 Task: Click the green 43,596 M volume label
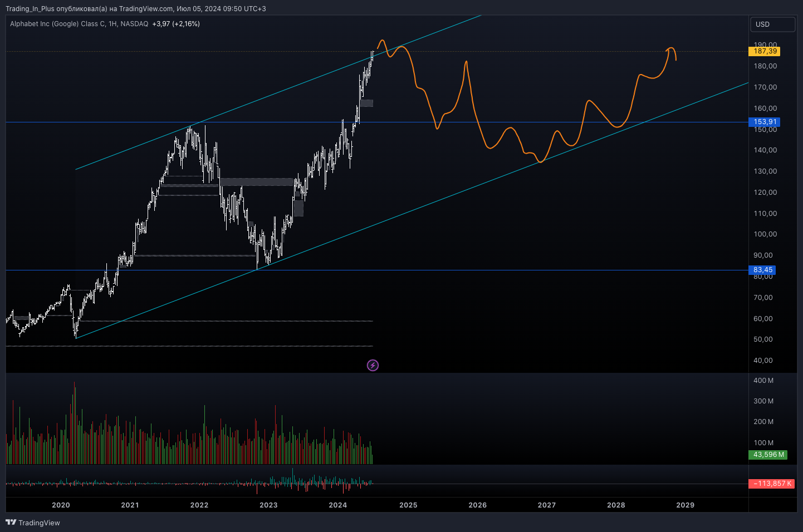click(x=768, y=455)
